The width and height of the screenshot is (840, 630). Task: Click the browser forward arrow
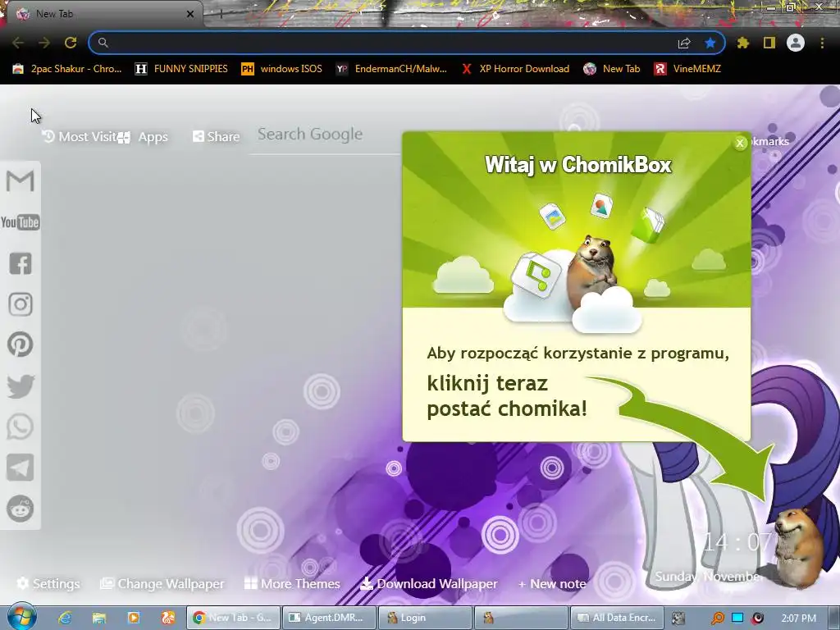[44, 43]
